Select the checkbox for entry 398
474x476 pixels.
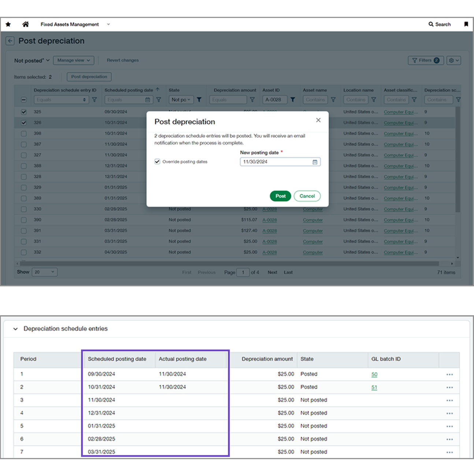[x=24, y=134]
